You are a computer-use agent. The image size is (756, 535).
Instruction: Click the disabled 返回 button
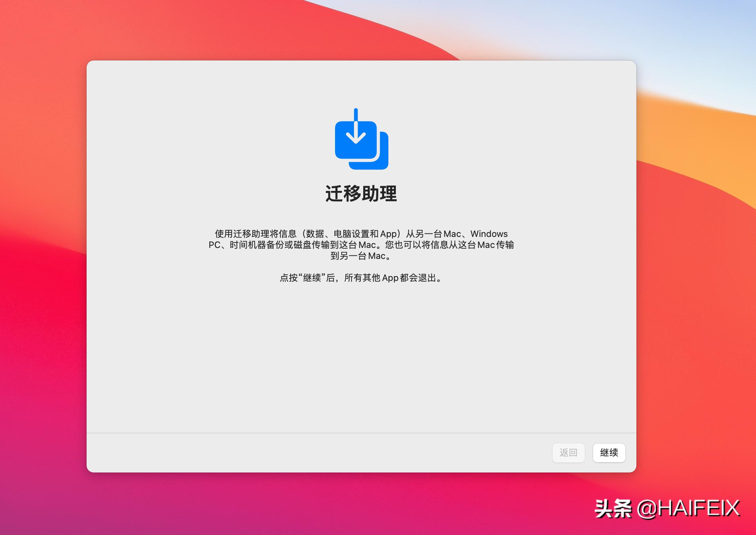(568, 453)
